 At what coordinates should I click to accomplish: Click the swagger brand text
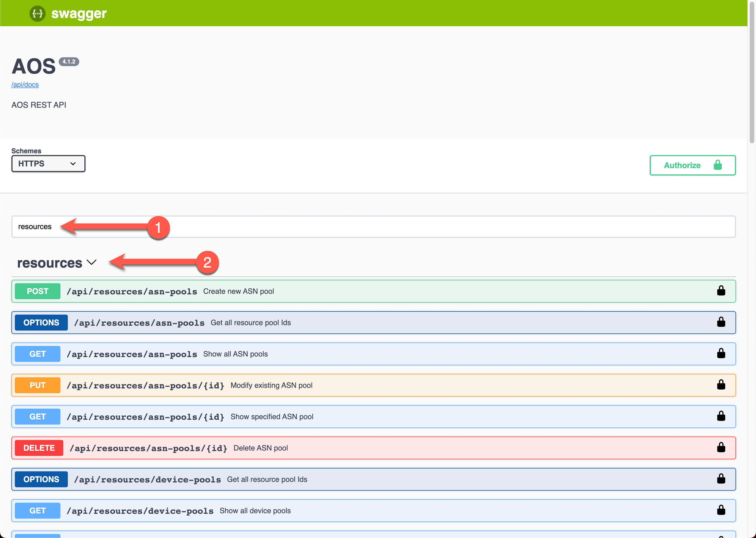[x=79, y=14]
